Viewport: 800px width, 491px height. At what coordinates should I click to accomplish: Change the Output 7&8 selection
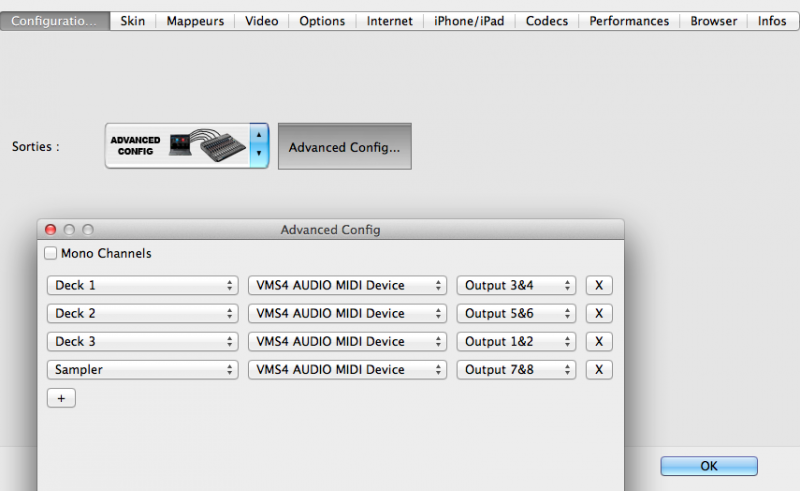516,369
